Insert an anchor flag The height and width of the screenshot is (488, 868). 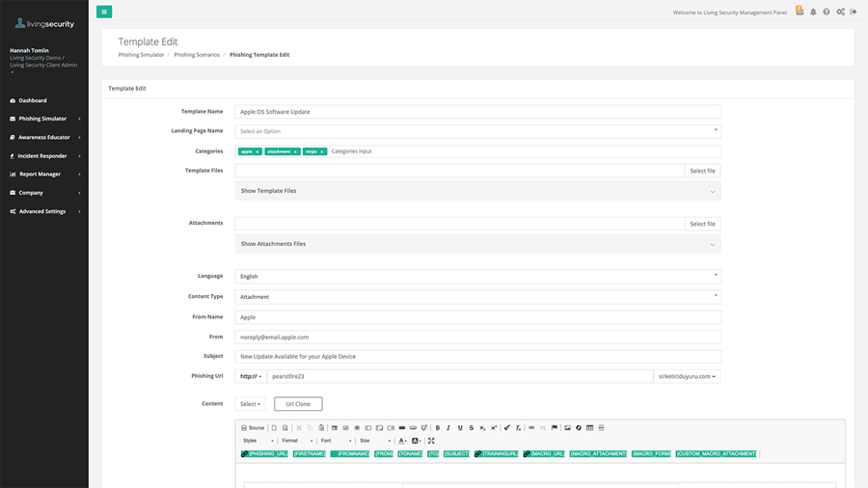click(555, 427)
